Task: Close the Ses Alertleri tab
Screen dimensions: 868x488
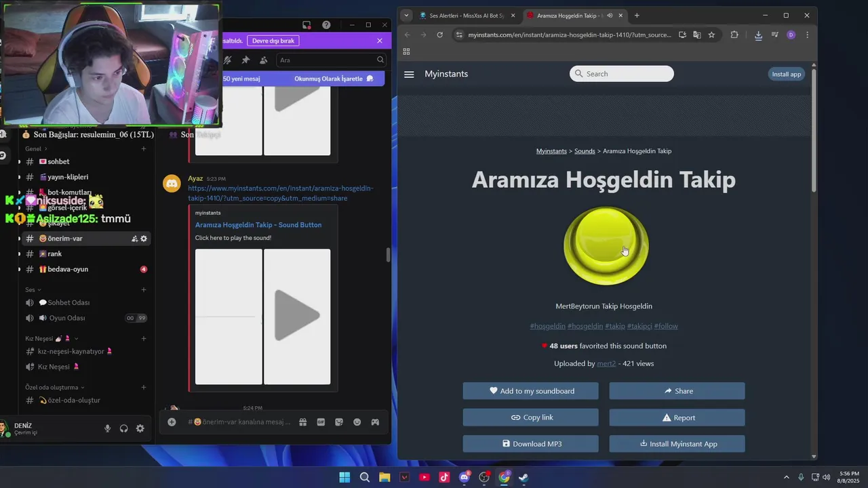Action: pos(513,16)
